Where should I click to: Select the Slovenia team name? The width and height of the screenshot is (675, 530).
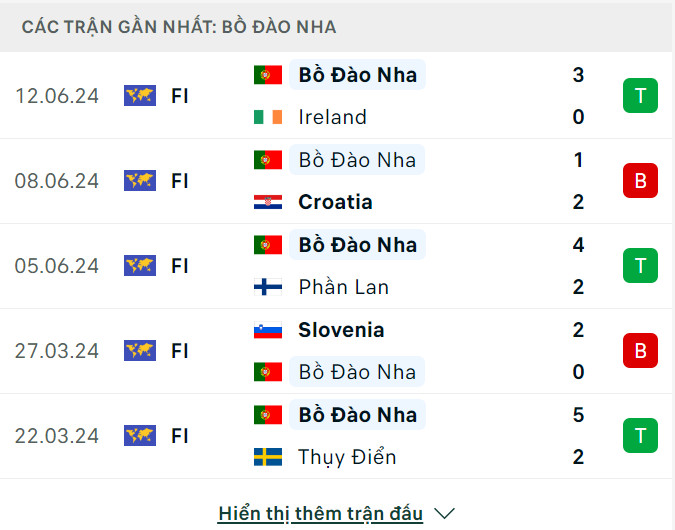(341, 330)
